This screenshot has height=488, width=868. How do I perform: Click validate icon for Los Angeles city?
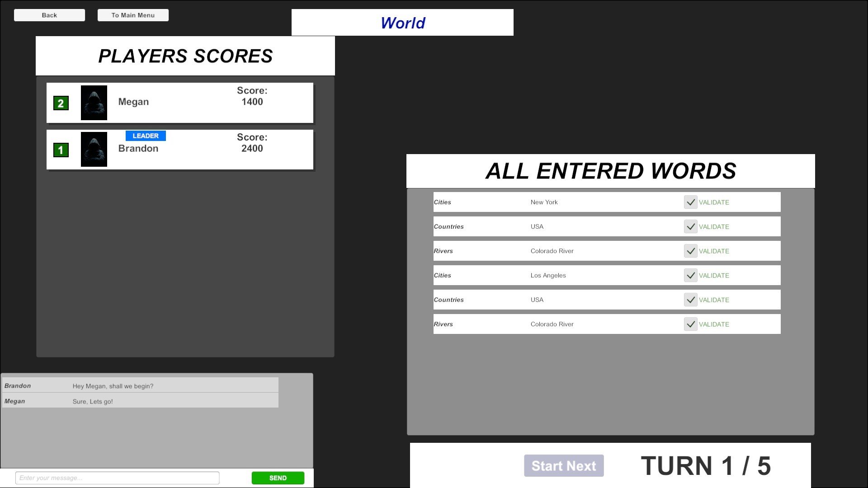690,275
